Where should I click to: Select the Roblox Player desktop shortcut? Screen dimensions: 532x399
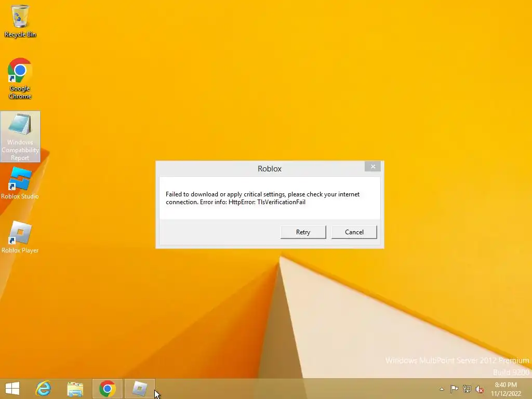pyautogui.click(x=20, y=237)
